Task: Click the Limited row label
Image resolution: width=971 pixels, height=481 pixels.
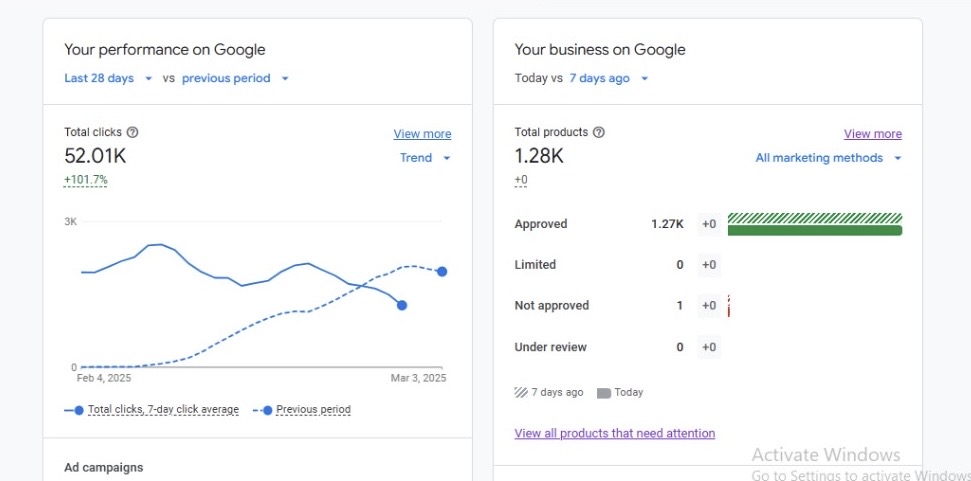Action: (x=535, y=265)
